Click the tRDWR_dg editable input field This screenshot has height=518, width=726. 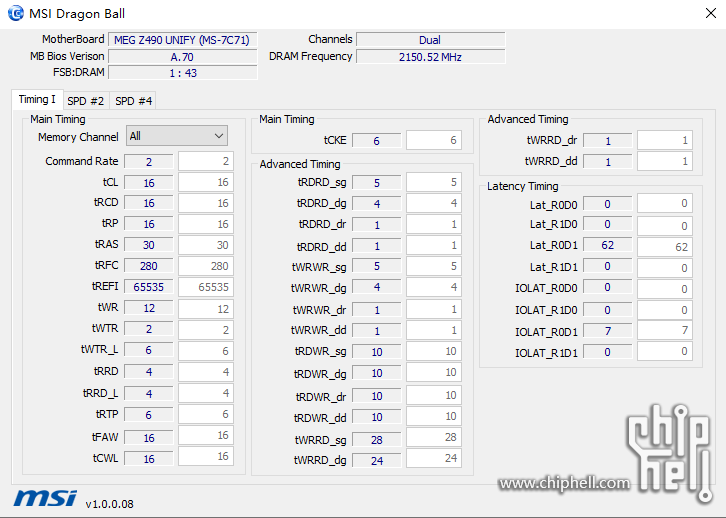(434, 372)
